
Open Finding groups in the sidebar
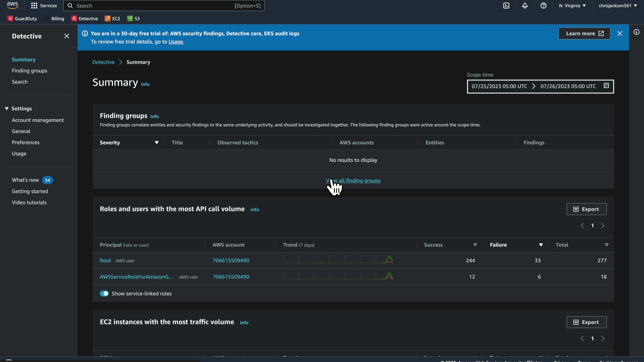pos(30,71)
